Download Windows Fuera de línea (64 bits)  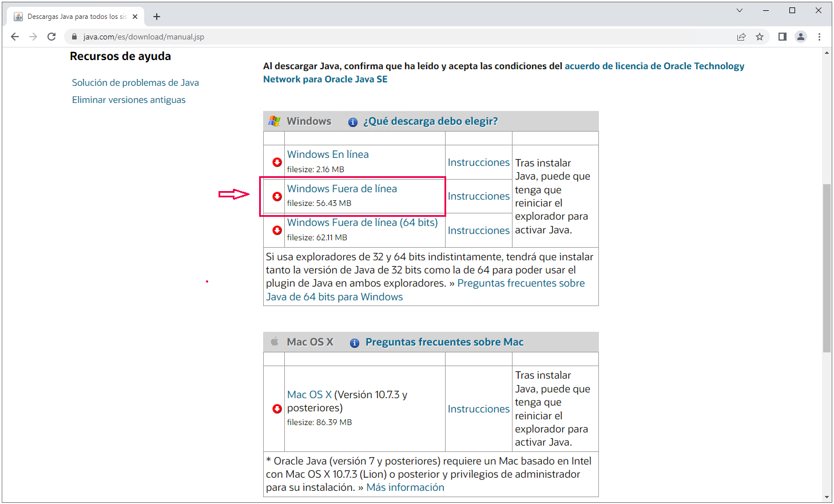(362, 223)
